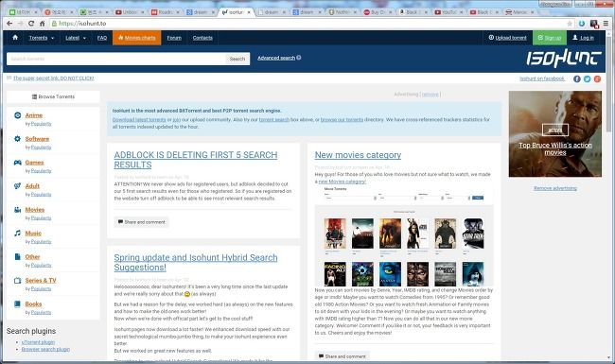Image resolution: width=615 pixels, height=364 pixels.
Task: Click the bookmark star icon
Action: coord(569,24)
